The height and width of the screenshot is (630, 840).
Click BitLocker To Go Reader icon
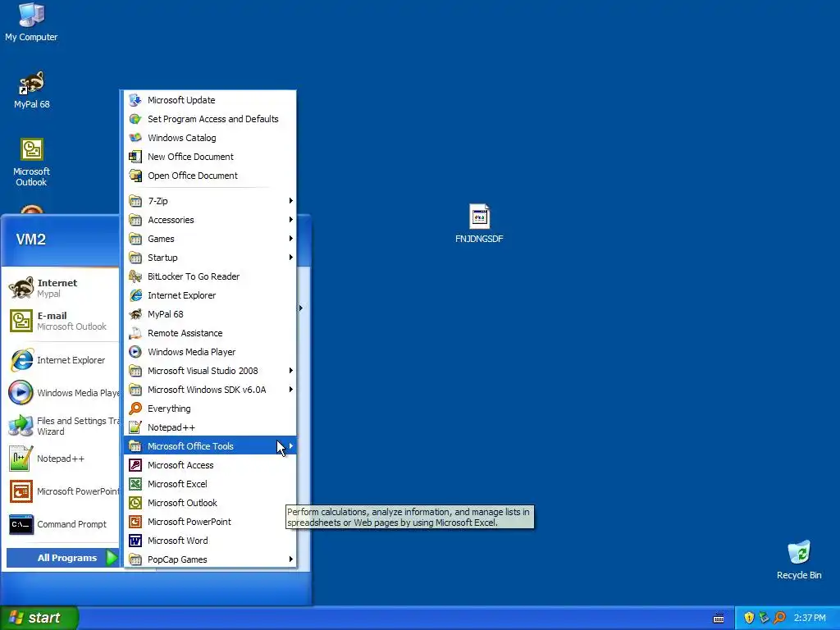[135, 276]
